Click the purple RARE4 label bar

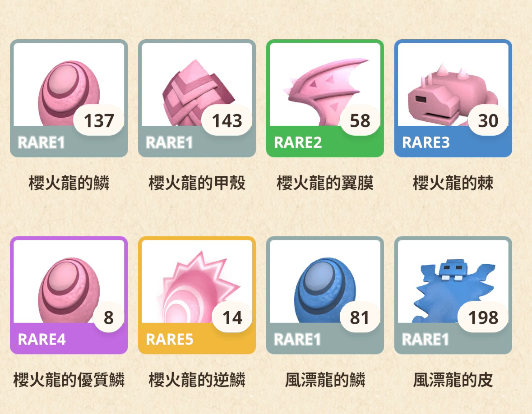point(69,339)
